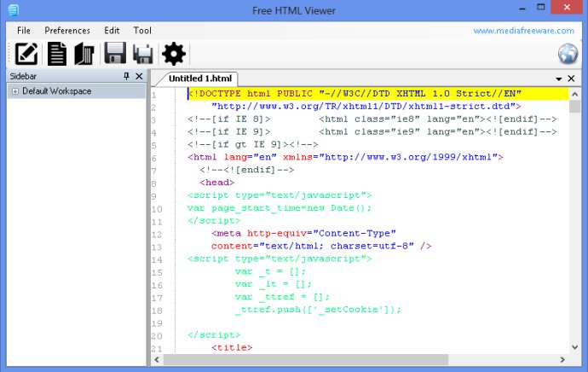The width and height of the screenshot is (588, 372).
Task: Click the 'var page_start_time' code line
Action: pos(279,208)
